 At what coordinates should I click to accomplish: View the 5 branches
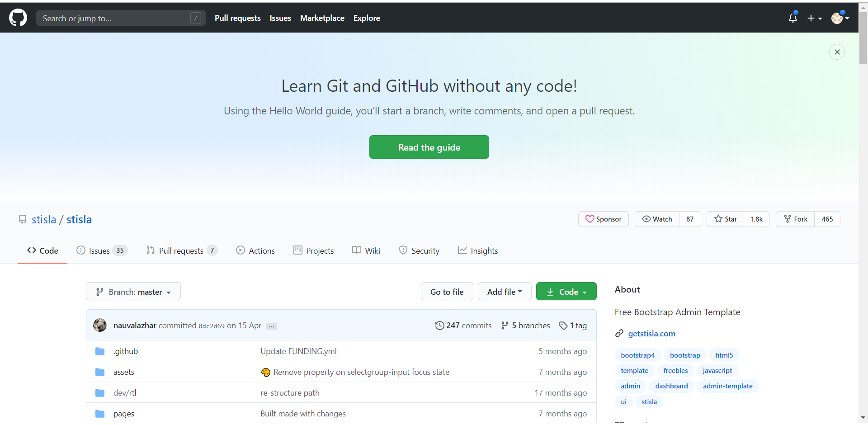pyautogui.click(x=525, y=326)
